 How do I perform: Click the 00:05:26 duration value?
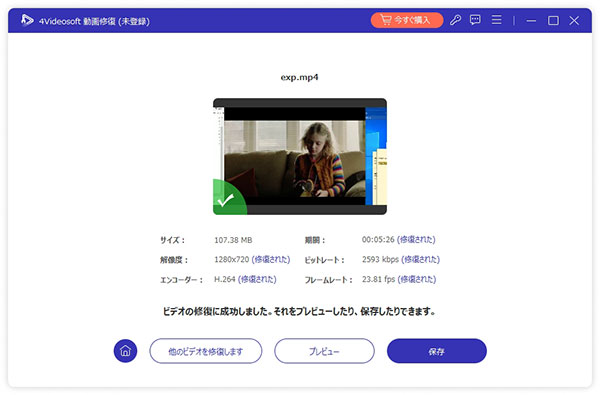coord(378,240)
